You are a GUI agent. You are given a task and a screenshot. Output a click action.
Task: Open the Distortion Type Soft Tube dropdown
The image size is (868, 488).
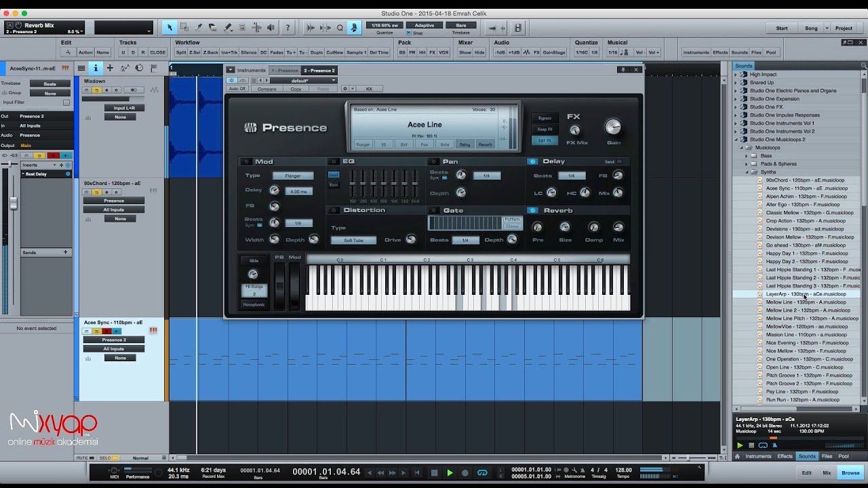[x=353, y=240]
